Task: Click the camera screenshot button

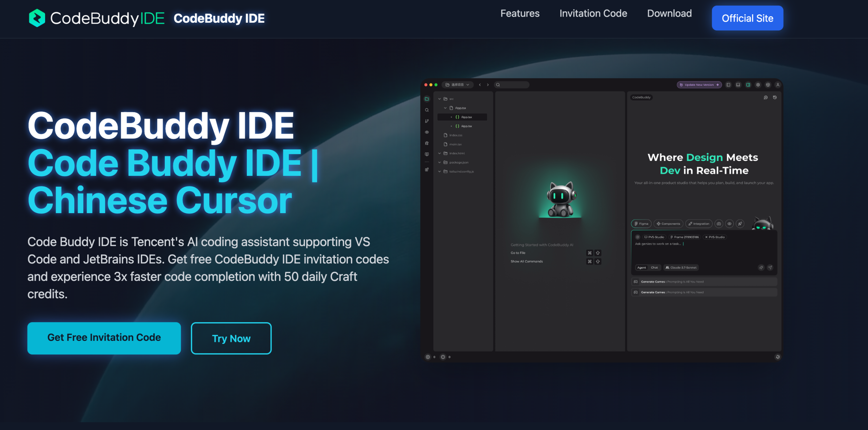Action: [719, 224]
